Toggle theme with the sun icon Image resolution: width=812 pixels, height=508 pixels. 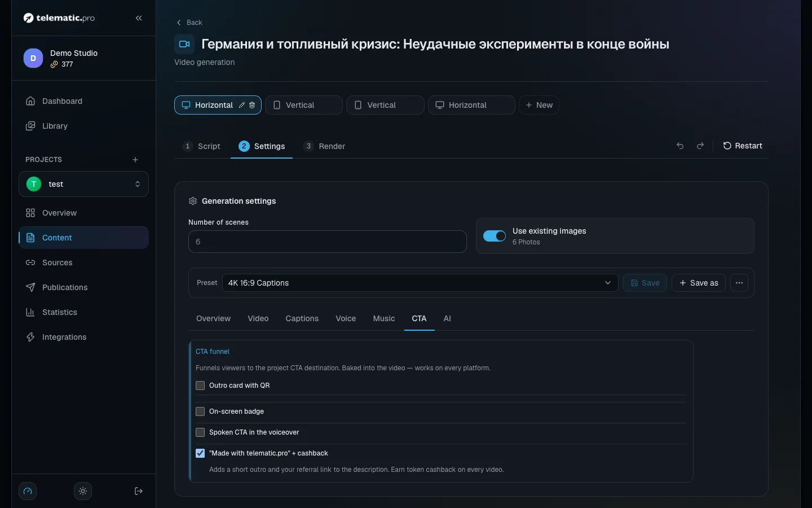click(83, 491)
